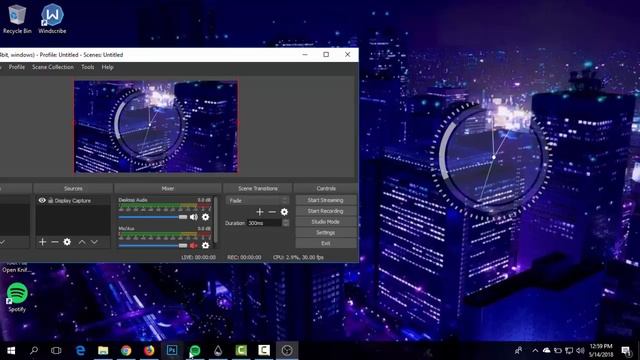
Task: Click the Desktop Audio level meter
Action: coord(165,207)
